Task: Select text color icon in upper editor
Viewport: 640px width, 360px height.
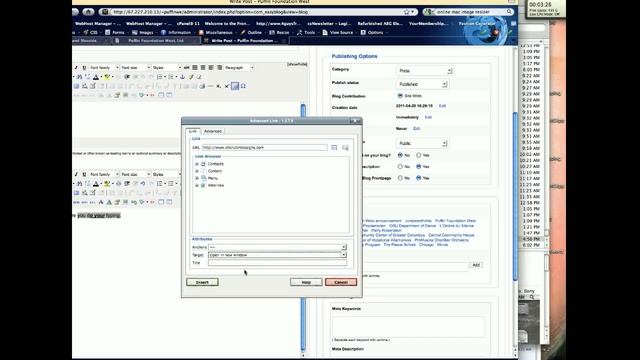Action: click(96, 77)
